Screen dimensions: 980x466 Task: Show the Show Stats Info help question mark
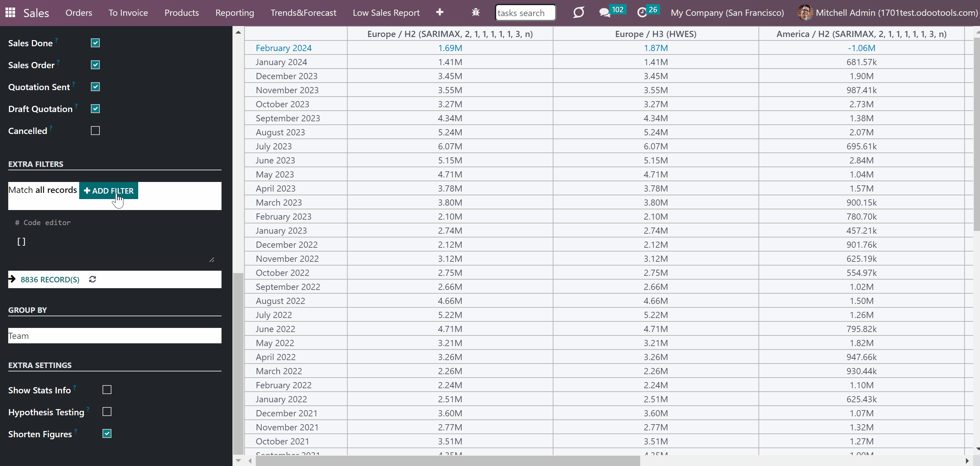(x=74, y=387)
